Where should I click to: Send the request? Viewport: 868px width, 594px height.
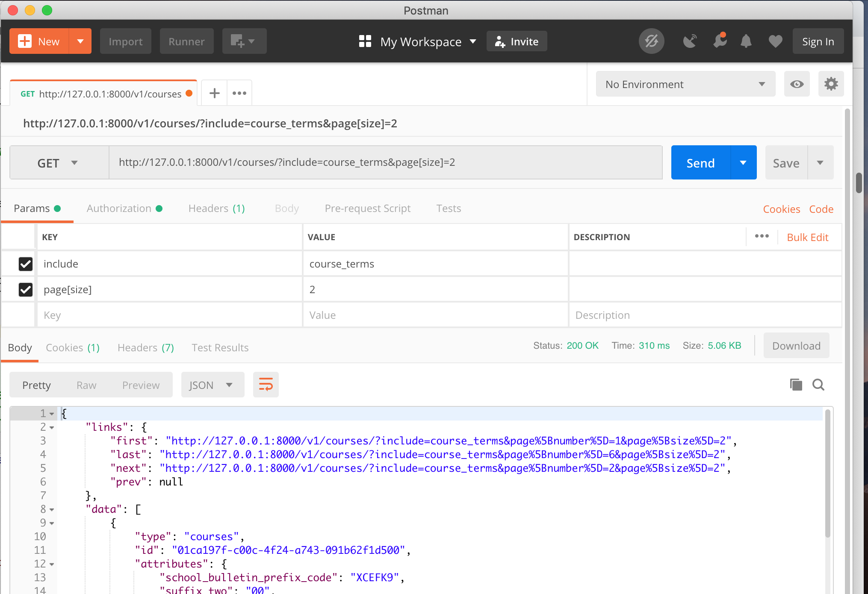[x=700, y=163]
